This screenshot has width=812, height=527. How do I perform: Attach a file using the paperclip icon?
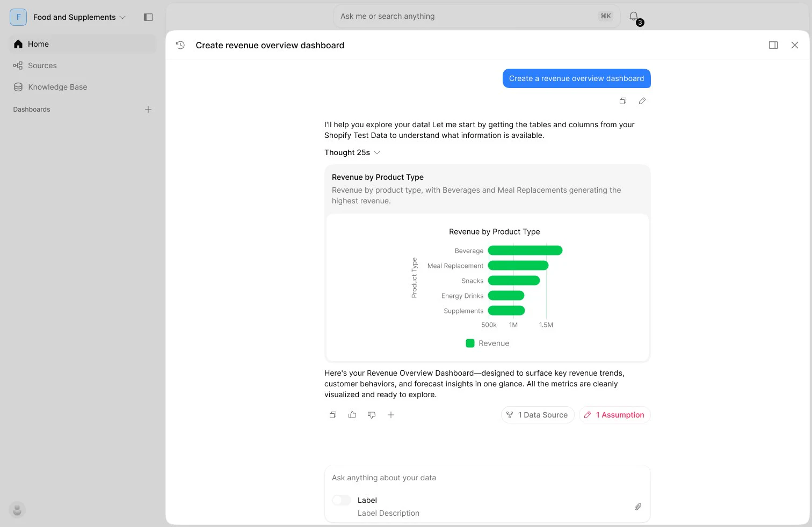(x=638, y=507)
